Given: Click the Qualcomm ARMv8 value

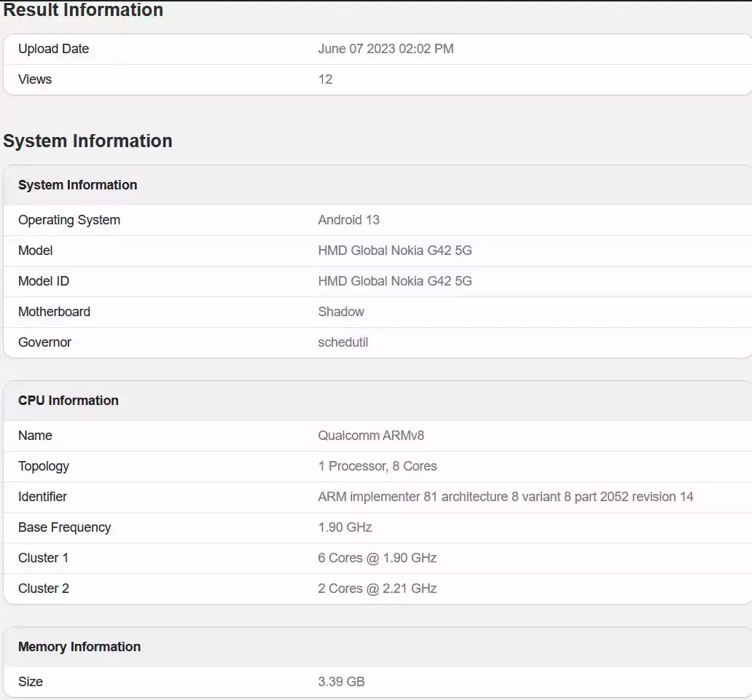Looking at the screenshot, I should click(371, 436).
